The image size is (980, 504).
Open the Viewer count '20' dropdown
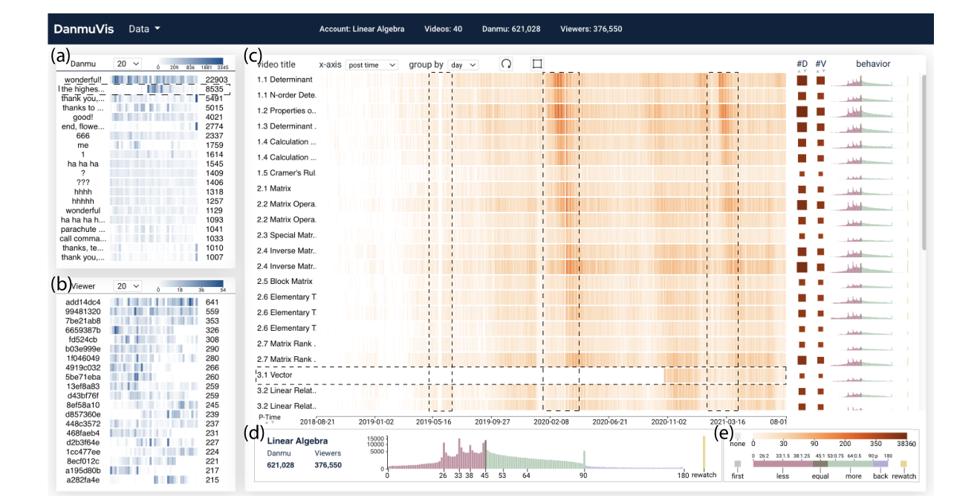[x=127, y=286]
